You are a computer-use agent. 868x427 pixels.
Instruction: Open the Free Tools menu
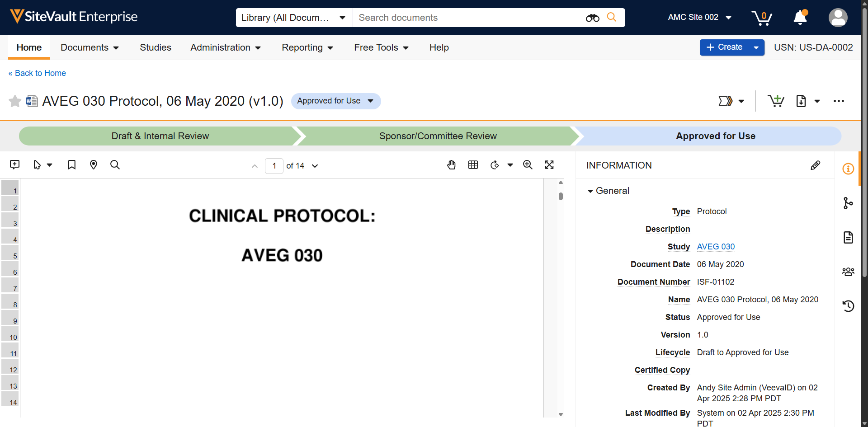coord(381,47)
